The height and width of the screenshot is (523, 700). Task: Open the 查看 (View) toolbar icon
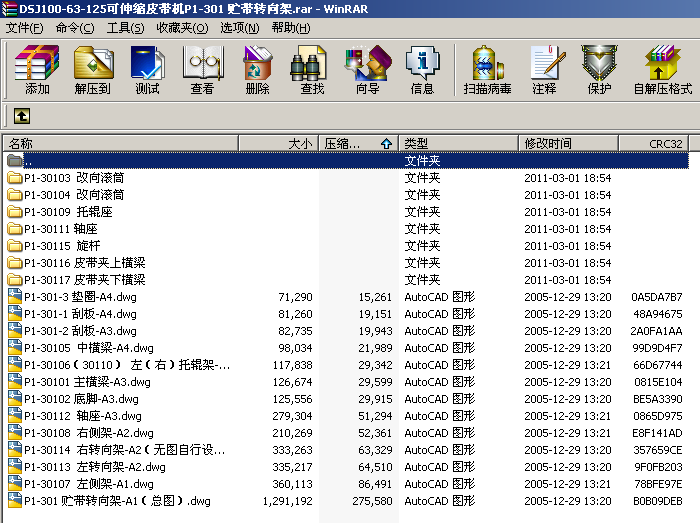[x=202, y=68]
